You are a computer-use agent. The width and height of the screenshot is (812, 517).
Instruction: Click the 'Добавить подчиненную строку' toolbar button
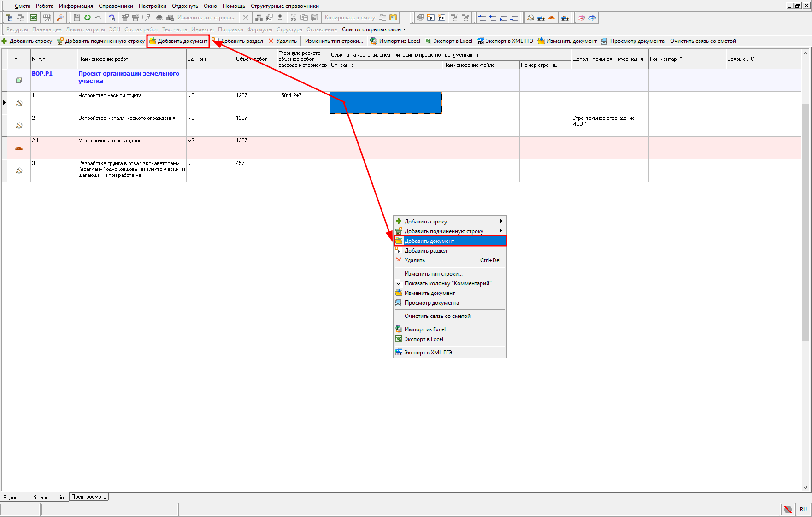(x=100, y=41)
